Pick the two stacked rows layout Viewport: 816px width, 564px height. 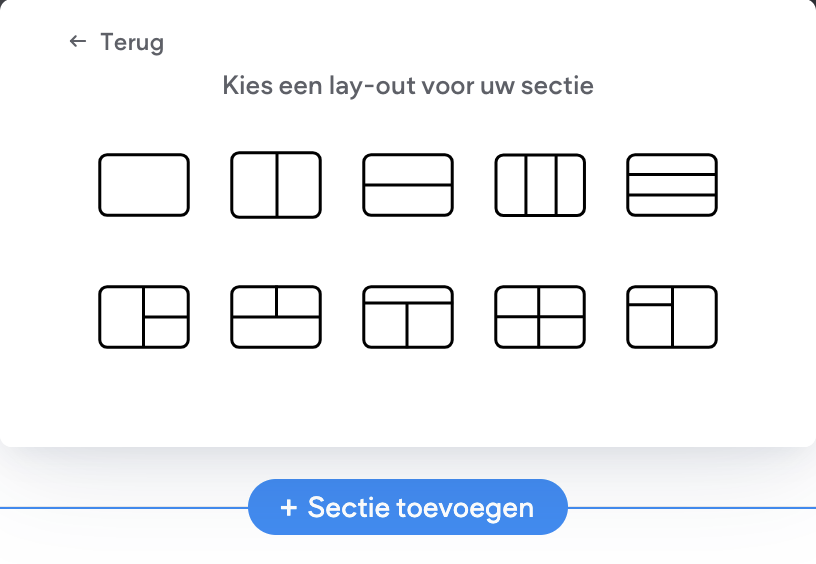[x=408, y=185]
